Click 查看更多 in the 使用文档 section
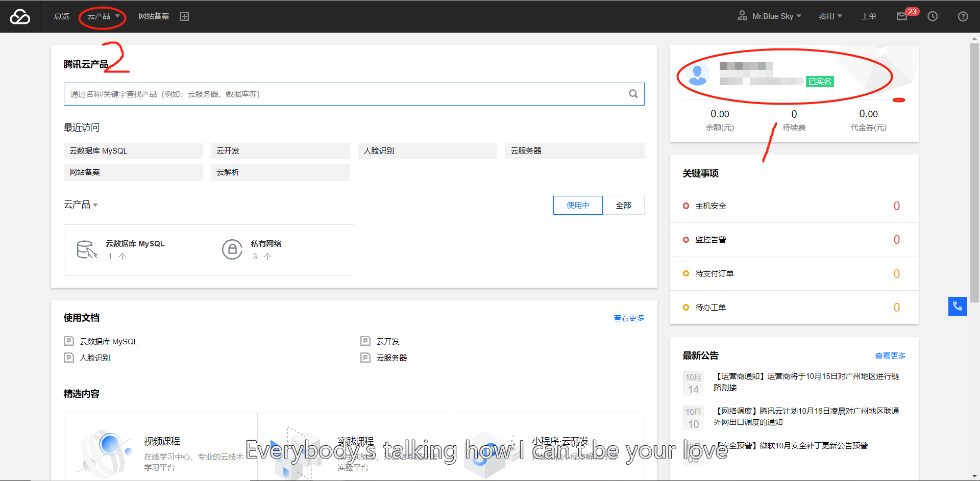This screenshot has height=481, width=980. pos(629,317)
